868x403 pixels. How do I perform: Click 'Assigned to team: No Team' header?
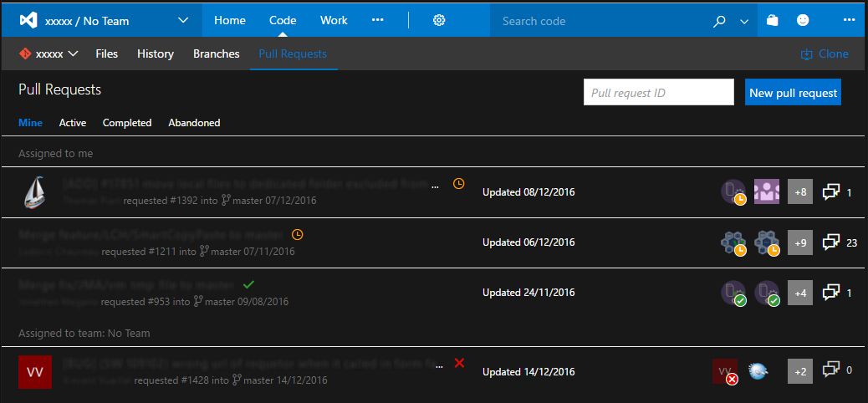click(x=84, y=334)
